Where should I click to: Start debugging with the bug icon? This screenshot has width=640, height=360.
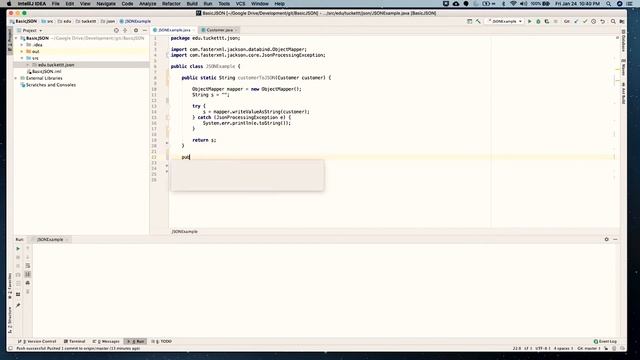pyautogui.click(x=538, y=21)
